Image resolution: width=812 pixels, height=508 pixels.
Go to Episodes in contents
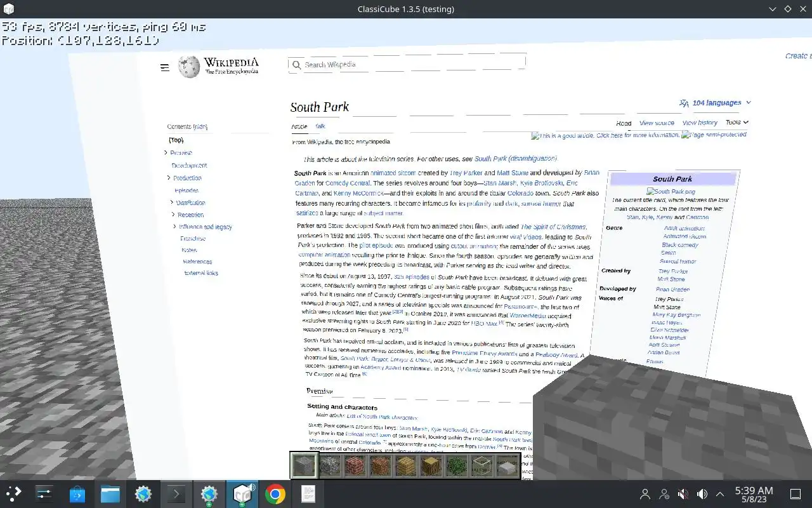pyautogui.click(x=187, y=190)
